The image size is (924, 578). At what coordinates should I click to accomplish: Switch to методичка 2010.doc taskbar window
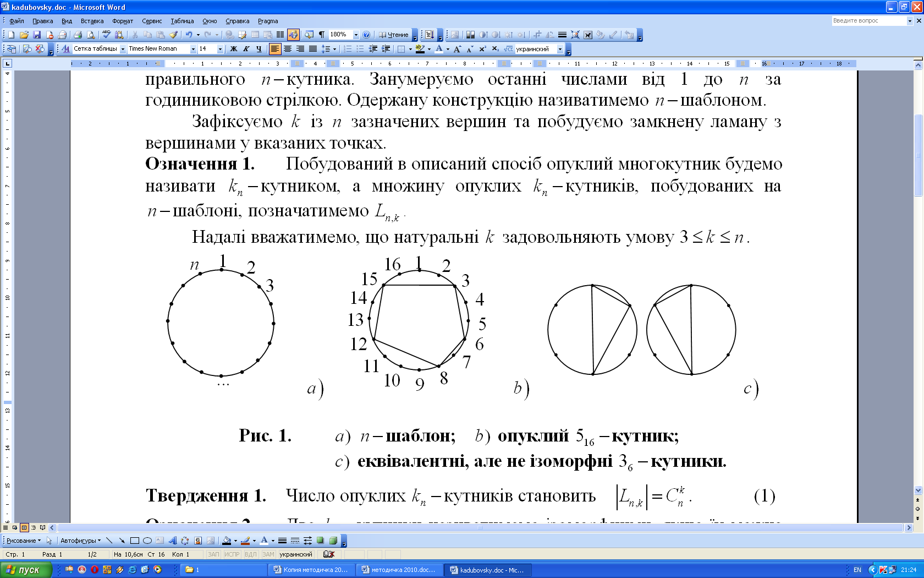point(399,570)
